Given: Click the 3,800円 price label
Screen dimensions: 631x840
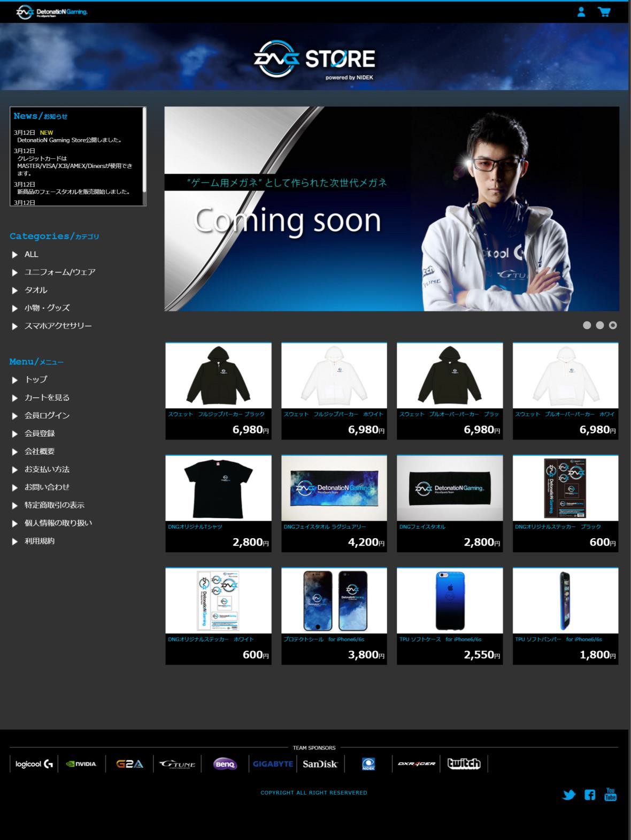Looking at the screenshot, I should (x=366, y=655).
